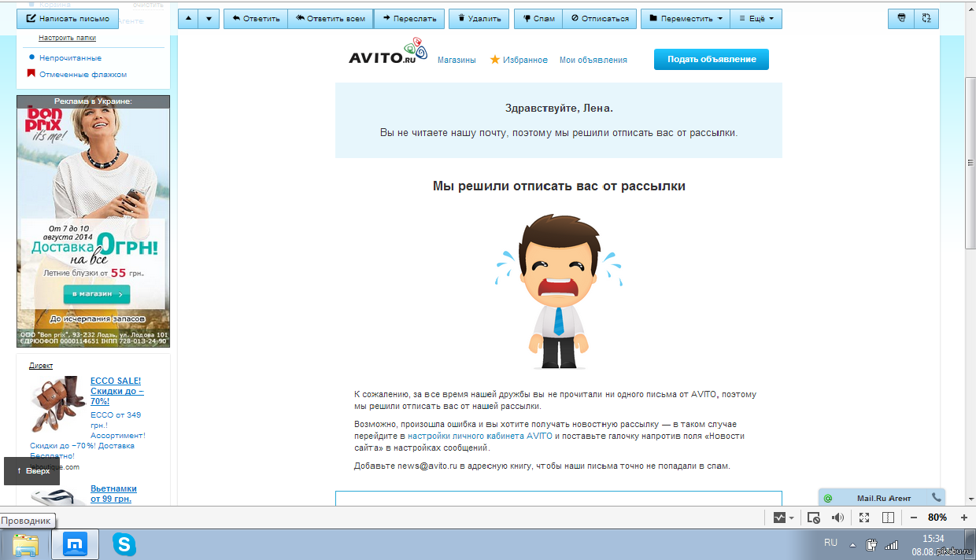The width and height of the screenshot is (976, 560).
Task: Click the 15:34 clock in taskbar
Action: pyautogui.click(x=933, y=539)
